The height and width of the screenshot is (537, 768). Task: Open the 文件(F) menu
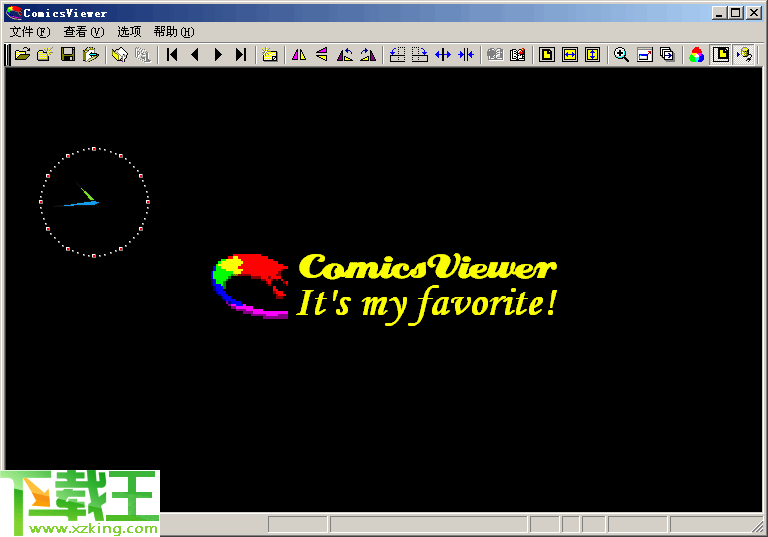(x=30, y=32)
